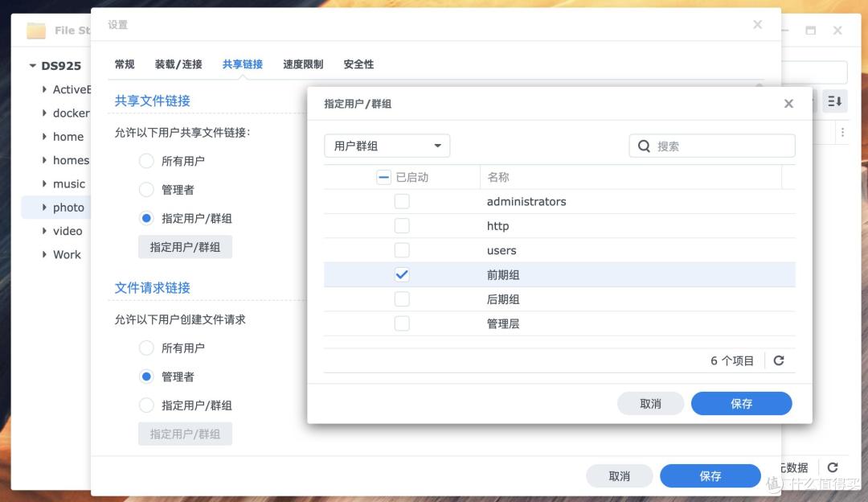This screenshot has height=502, width=868.
Task: Collapse the DS925 tree node
Action: click(33, 65)
